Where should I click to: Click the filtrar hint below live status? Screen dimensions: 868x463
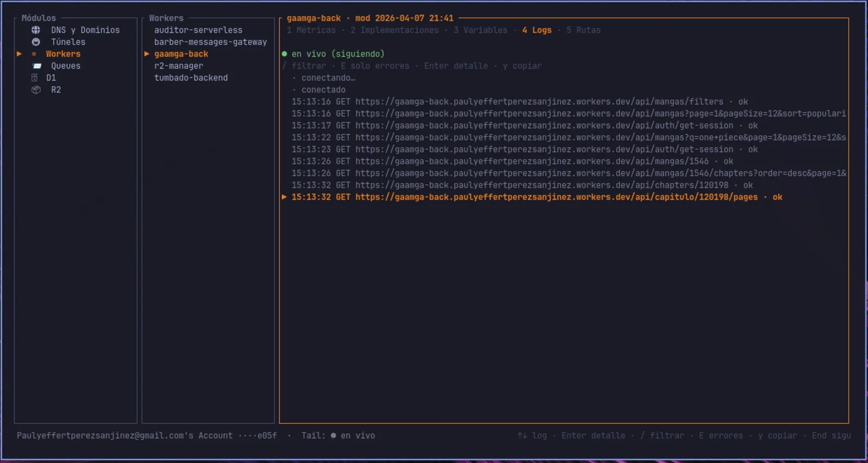click(x=304, y=66)
